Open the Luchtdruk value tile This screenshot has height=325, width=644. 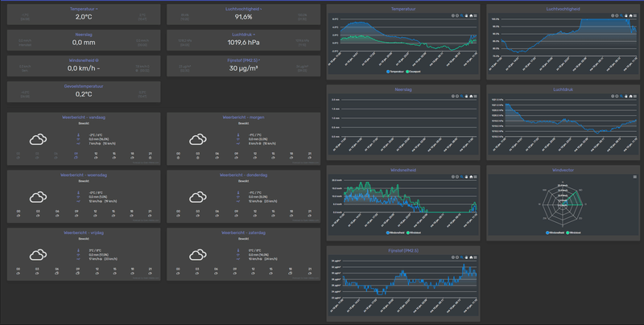(244, 40)
